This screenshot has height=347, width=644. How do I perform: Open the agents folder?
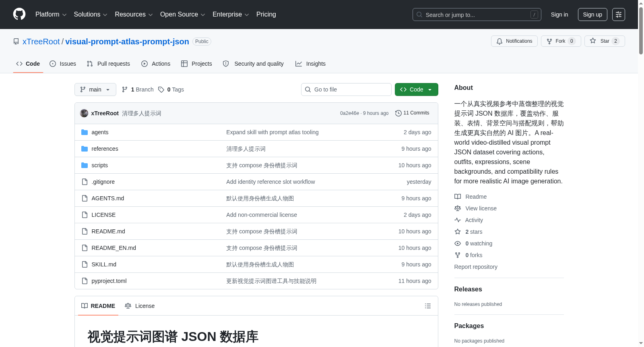(100, 132)
